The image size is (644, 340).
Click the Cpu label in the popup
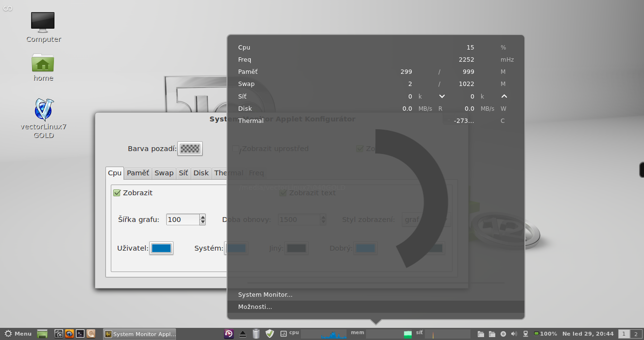244,48
